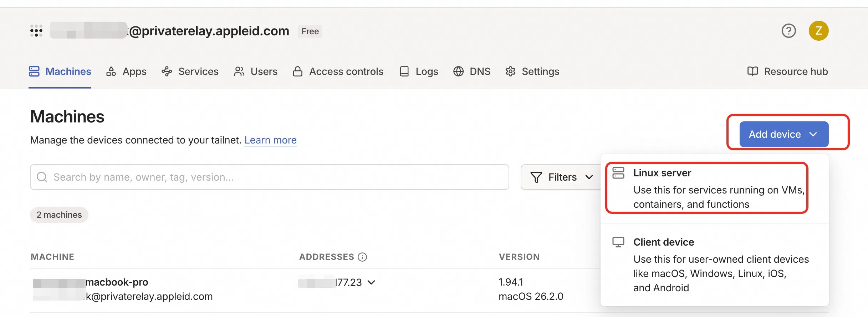Viewport: 868px width, 317px height.
Task: Click the help question mark icon
Action: pyautogui.click(x=788, y=31)
